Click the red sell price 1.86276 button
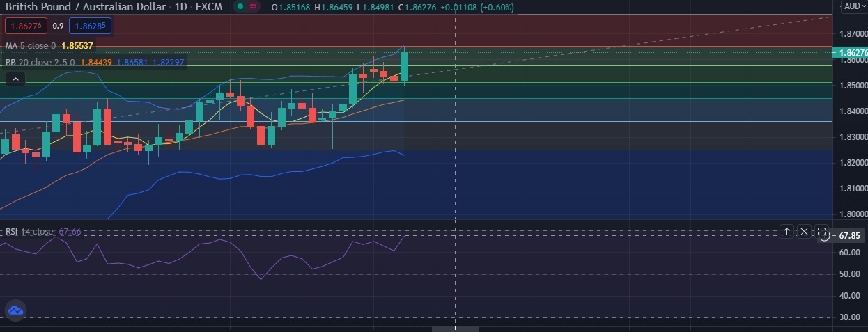 [x=26, y=26]
